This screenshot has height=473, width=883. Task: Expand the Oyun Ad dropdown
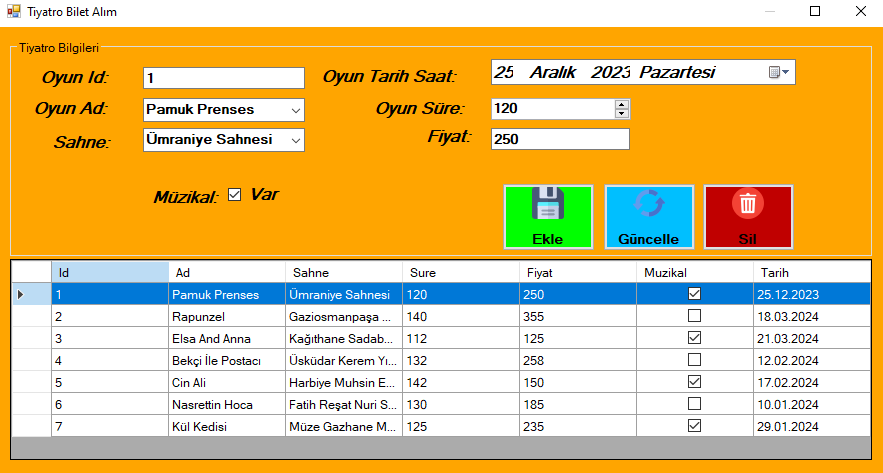tap(295, 110)
